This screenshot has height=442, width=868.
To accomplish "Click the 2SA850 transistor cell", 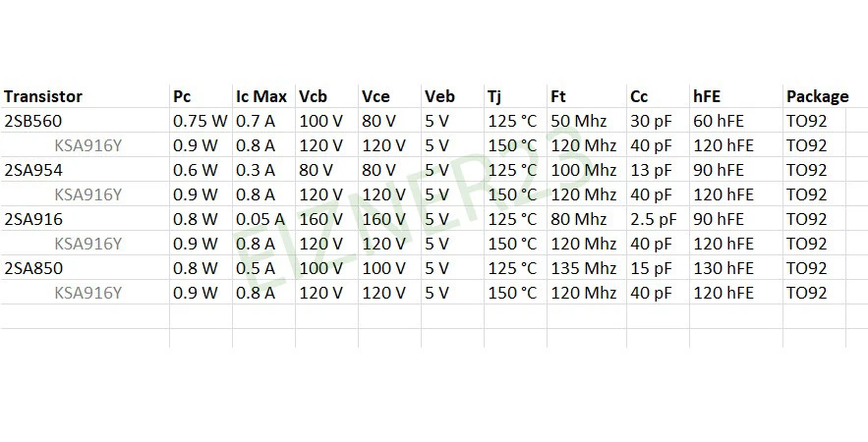I will point(33,268).
